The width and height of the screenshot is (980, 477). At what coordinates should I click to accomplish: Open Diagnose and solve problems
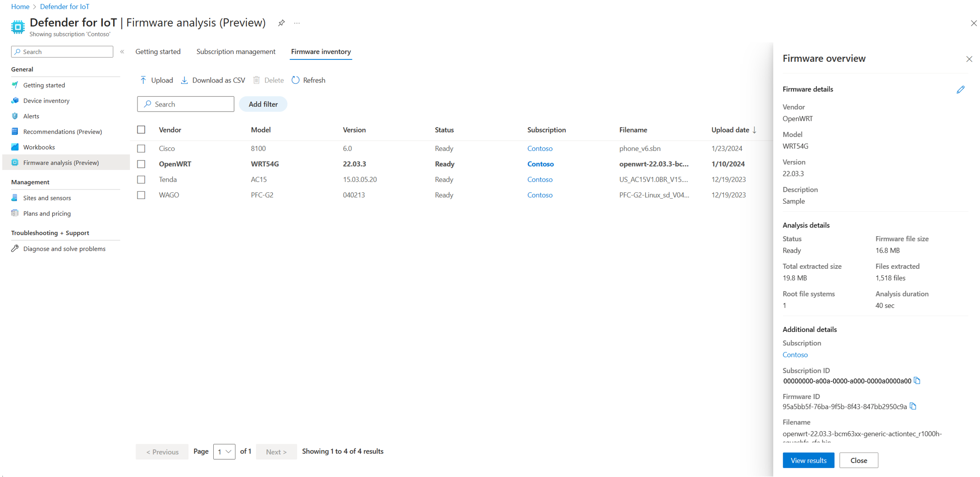point(64,248)
